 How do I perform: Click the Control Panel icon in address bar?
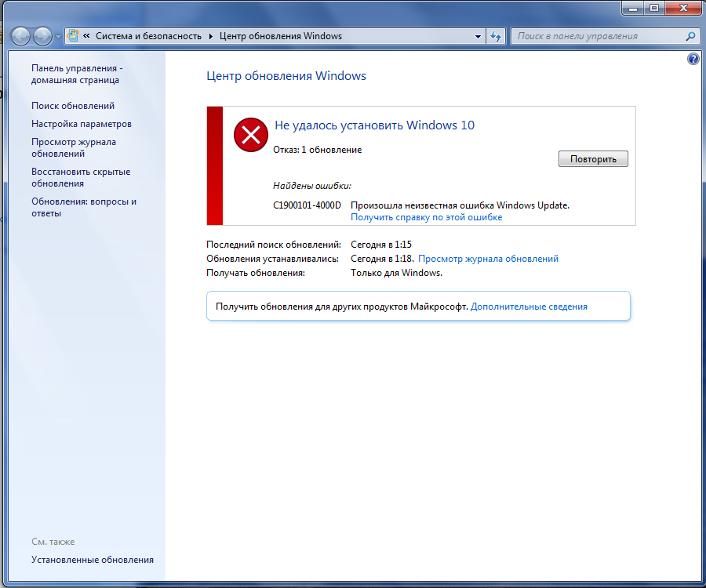click(72, 36)
